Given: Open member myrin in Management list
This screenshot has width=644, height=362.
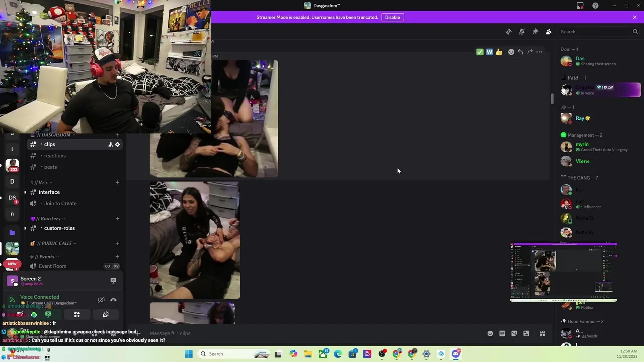Looking at the screenshot, I should tap(599, 147).
